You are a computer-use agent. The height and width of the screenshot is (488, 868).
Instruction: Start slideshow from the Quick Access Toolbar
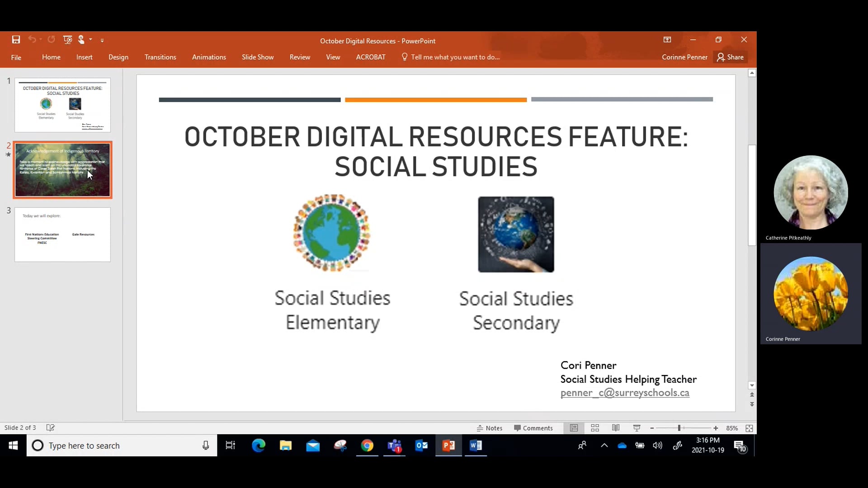(x=67, y=40)
